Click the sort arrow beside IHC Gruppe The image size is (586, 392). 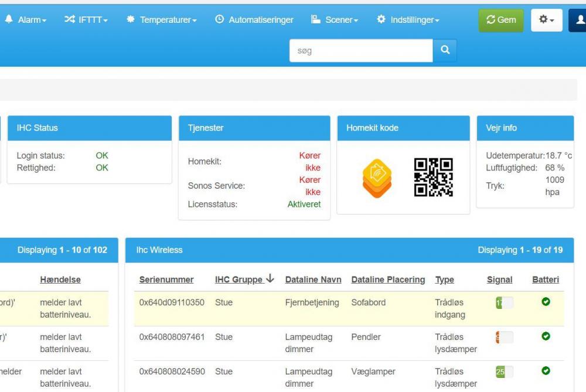270,279
